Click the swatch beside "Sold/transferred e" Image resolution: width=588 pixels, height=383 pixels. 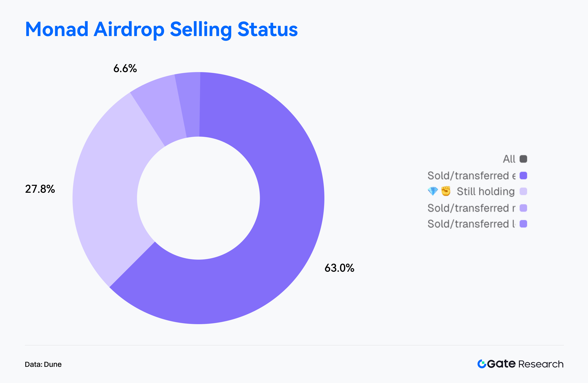tap(523, 176)
